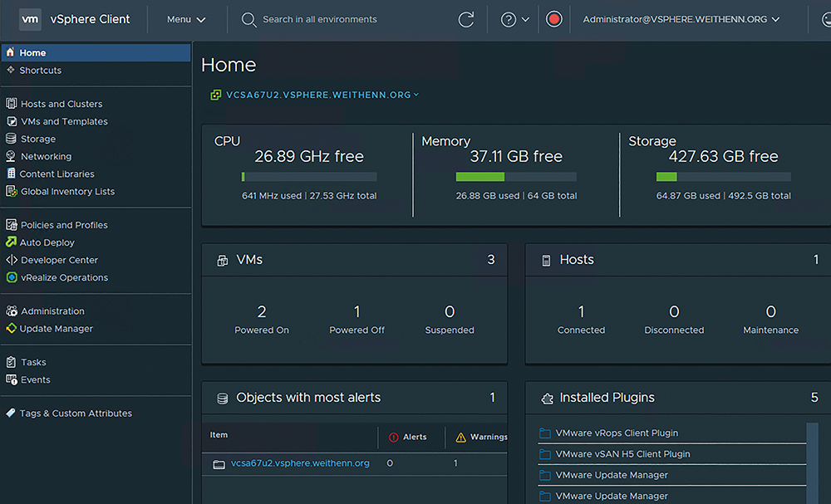Click the Memory usage progress bar
The height and width of the screenshot is (504, 831).
[516, 177]
